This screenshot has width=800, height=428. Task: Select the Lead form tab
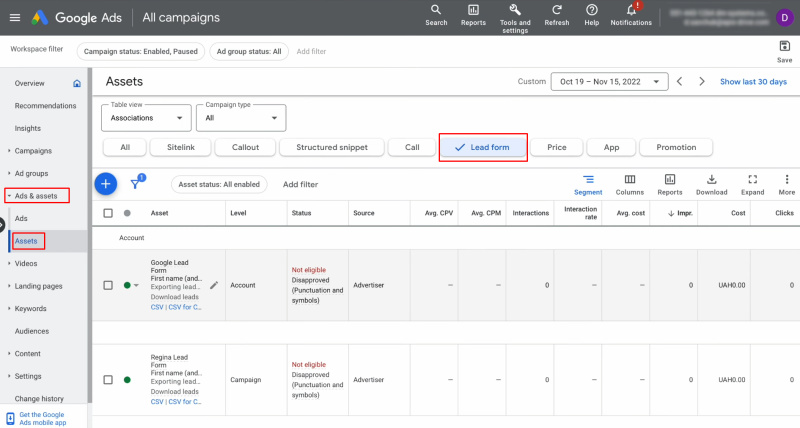point(483,147)
